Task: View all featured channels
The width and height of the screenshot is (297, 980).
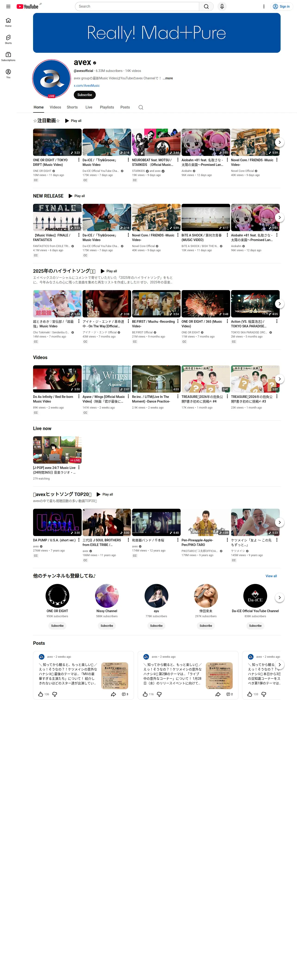Action: click(x=271, y=576)
